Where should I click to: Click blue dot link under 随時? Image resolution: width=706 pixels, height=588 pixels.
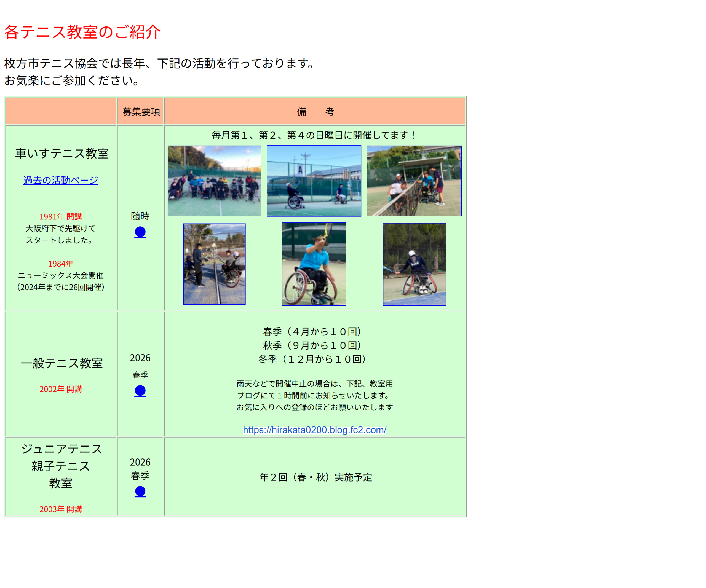coord(140,232)
